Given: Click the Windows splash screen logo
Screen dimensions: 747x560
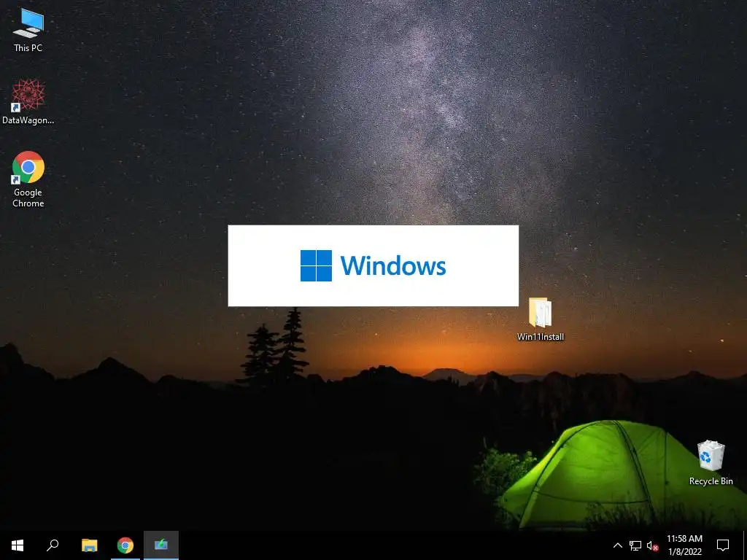Looking at the screenshot, I should coord(373,265).
